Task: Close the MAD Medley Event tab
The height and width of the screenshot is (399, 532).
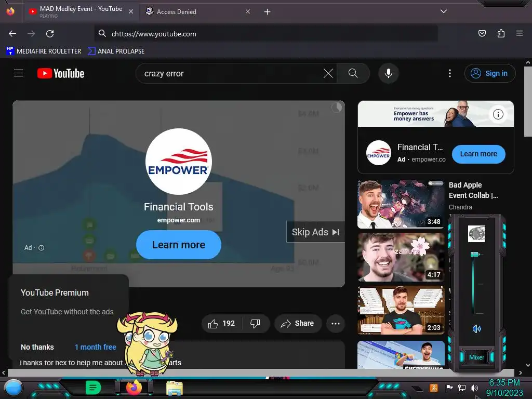Action: [130, 11]
